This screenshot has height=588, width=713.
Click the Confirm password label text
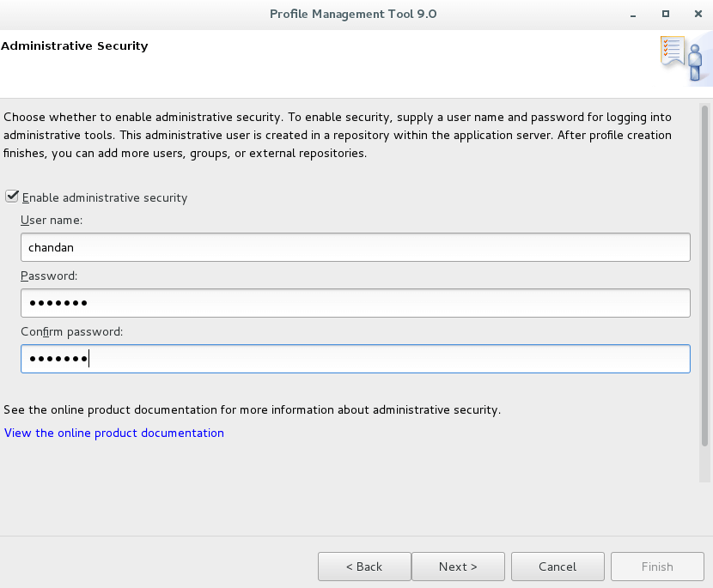click(72, 331)
